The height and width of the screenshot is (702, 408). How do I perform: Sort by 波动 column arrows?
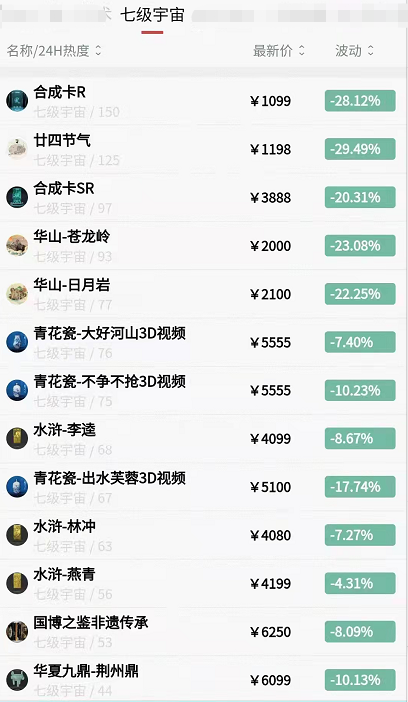point(370,51)
